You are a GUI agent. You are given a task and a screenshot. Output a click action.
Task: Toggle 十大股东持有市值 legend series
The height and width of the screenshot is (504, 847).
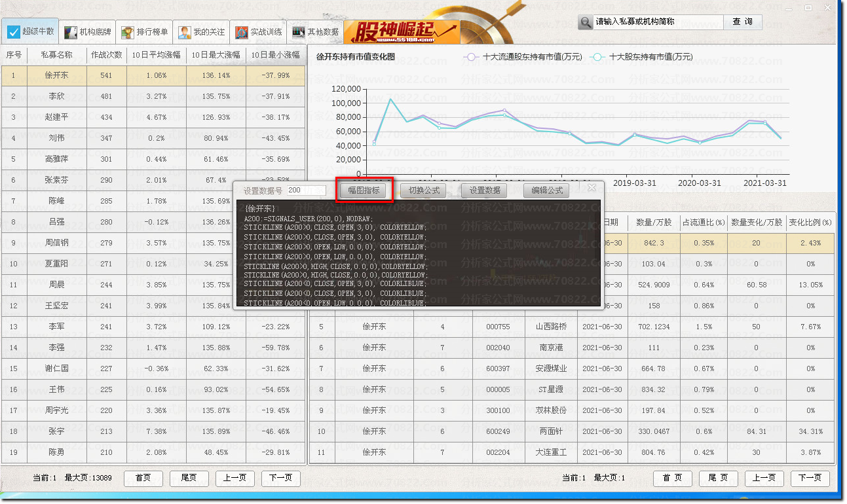(x=641, y=57)
